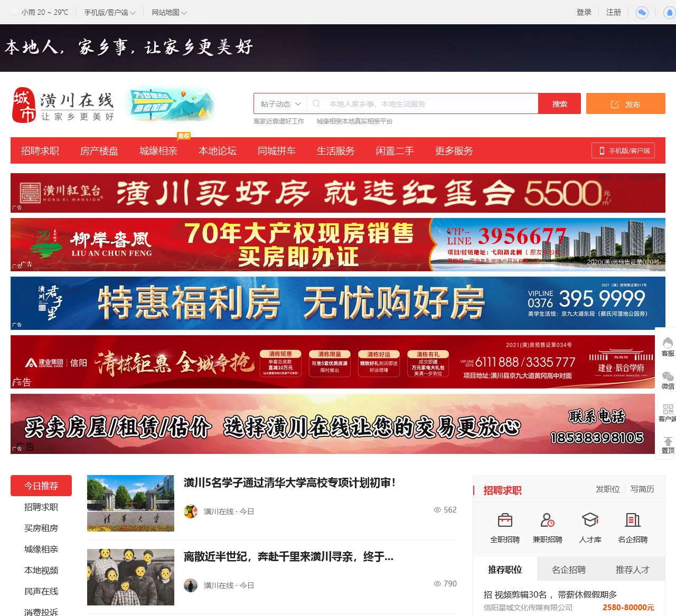Viewport: 676px width, 616px height.
Task: Click the 特惠福利房 blue banner ad
Action: (338, 303)
